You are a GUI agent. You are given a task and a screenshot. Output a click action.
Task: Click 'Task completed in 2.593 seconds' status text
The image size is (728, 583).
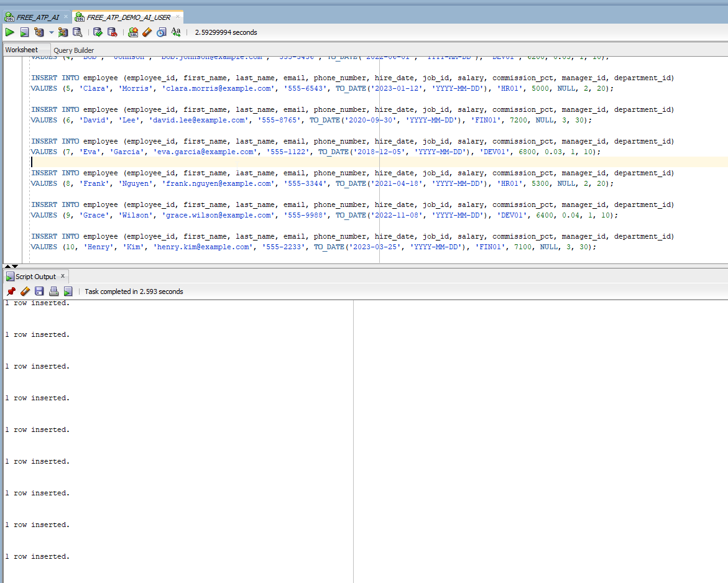[134, 291]
